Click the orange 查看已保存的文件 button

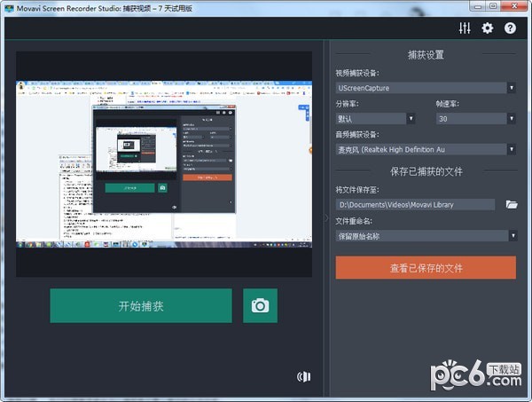(426, 268)
